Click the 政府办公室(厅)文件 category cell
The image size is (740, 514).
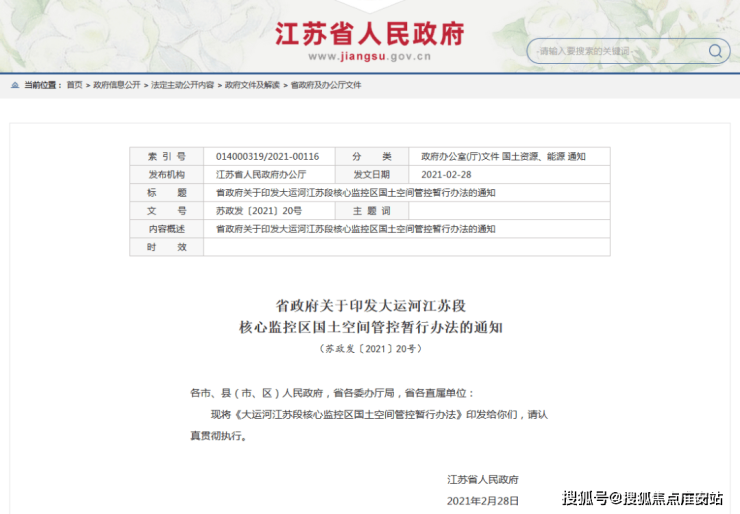click(x=509, y=157)
